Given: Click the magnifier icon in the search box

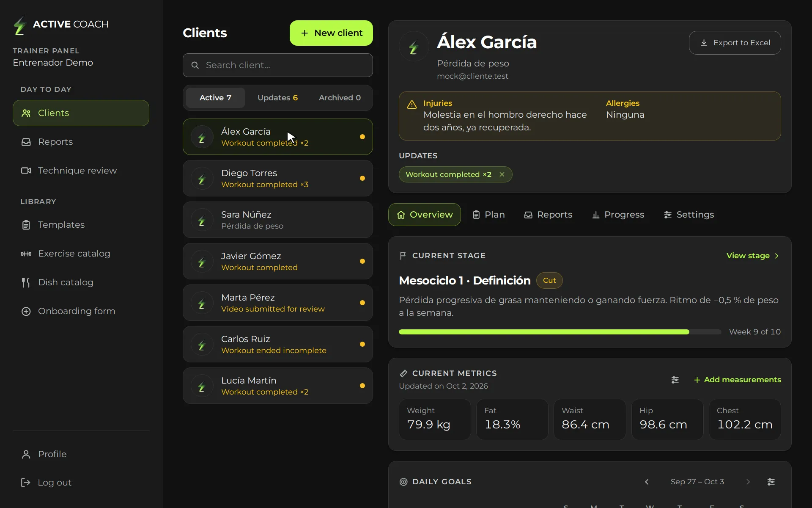Looking at the screenshot, I should 195,65.
